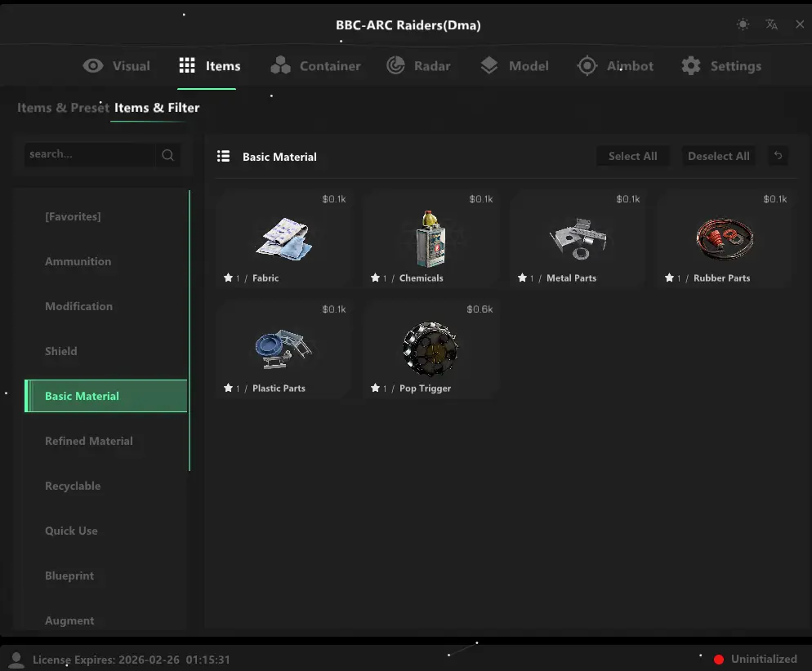Toggle the favorite star on Fabric
The height and width of the screenshot is (671, 812).
click(x=230, y=278)
